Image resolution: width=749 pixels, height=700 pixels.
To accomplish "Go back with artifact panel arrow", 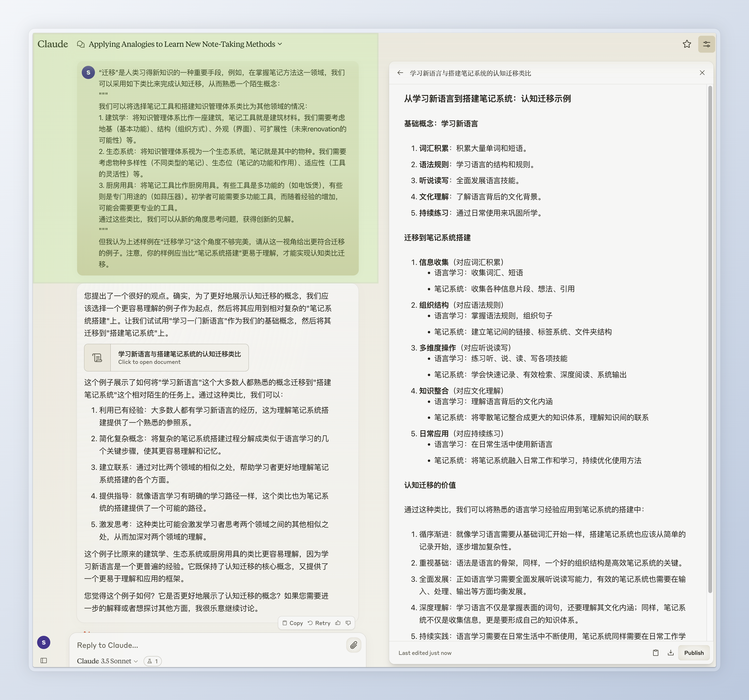I will pyautogui.click(x=400, y=73).
